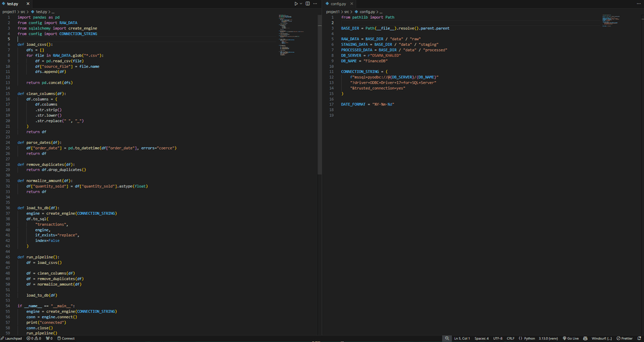Select Python interpreter 3.13.0 (venv)
This screenshot has height=342, width=644.
click(x=547, y=338)
